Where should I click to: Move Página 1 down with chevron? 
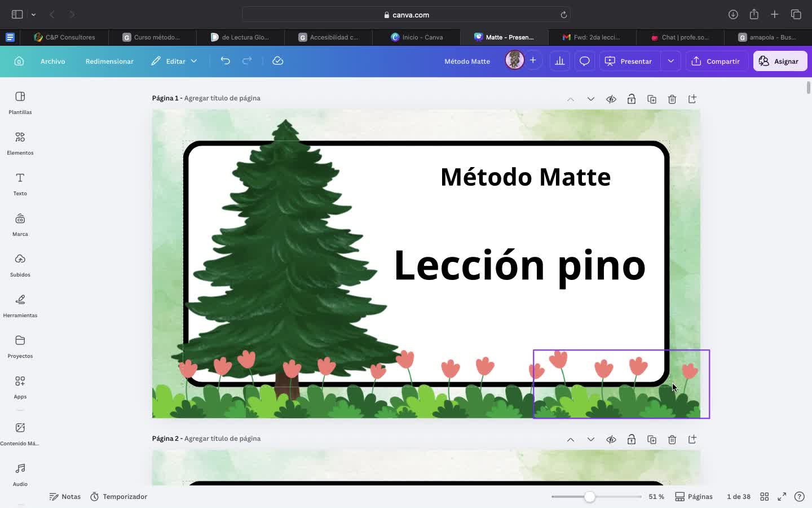[x=591, y=99]
